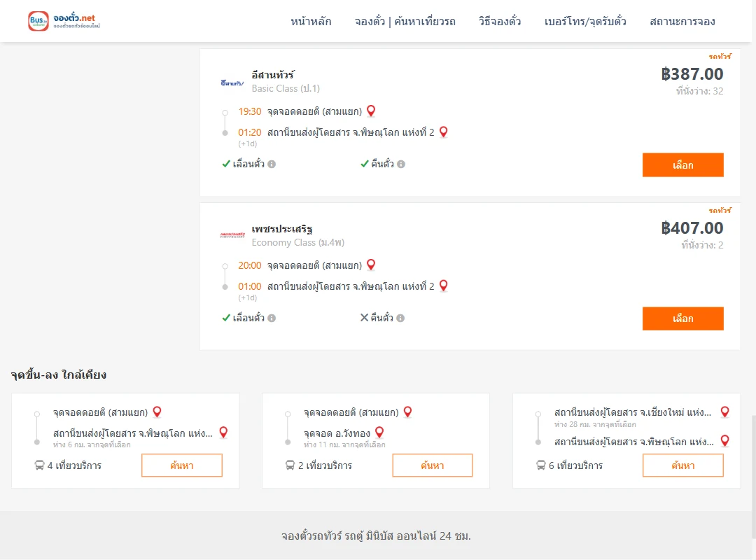
Task: Open destination map pin in 6 เที่ยวบริการ card
Action: 724,441
